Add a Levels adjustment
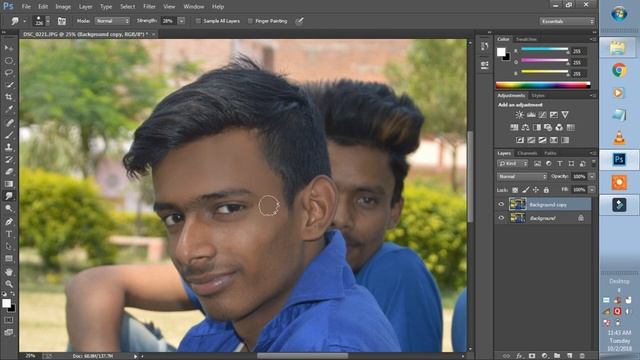640x360 pixels. pos(531,115)
